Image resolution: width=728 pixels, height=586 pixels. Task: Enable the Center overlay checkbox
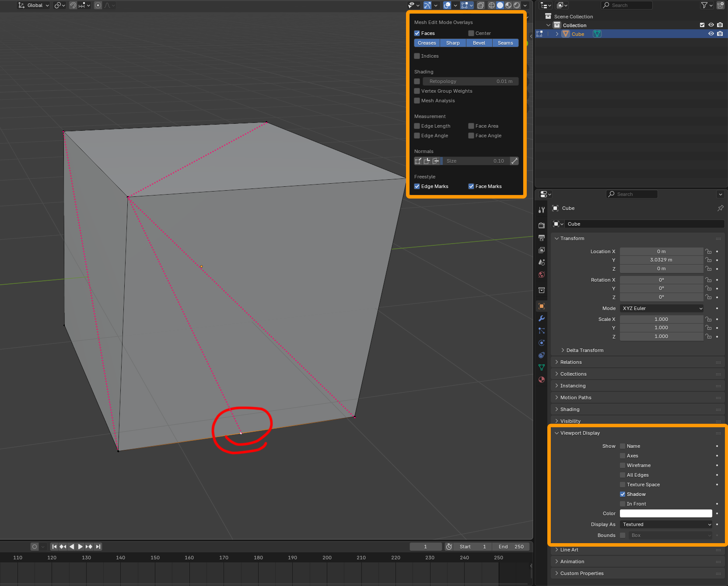[471, 33]
